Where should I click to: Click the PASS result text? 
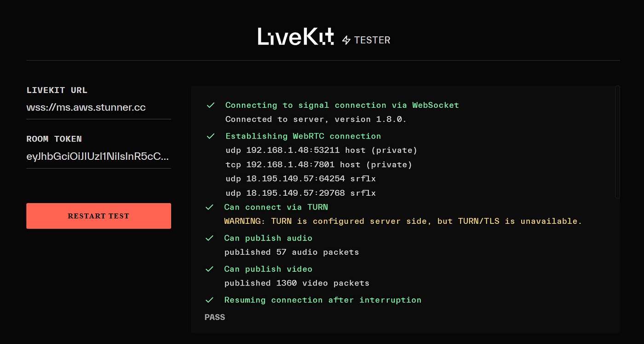click(x=215, y=317)
